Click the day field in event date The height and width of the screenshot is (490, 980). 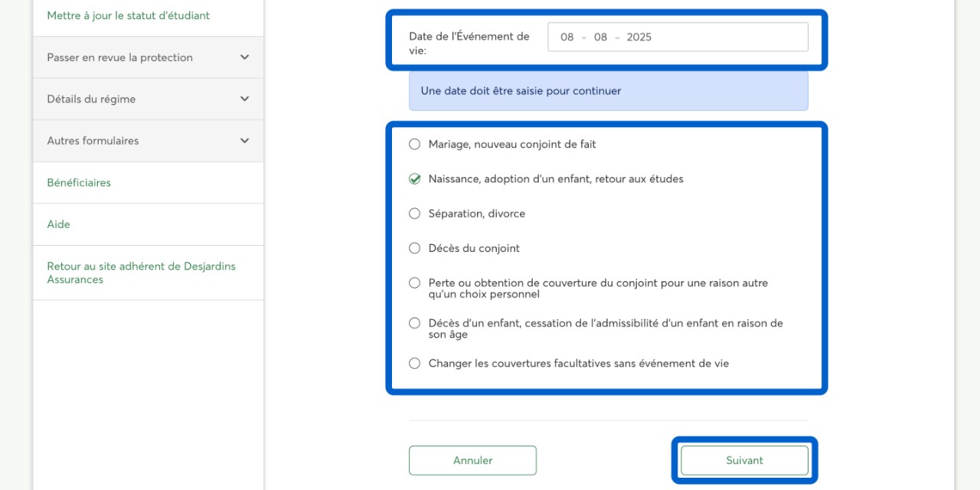pyautogui.click(x=567, y=37)
